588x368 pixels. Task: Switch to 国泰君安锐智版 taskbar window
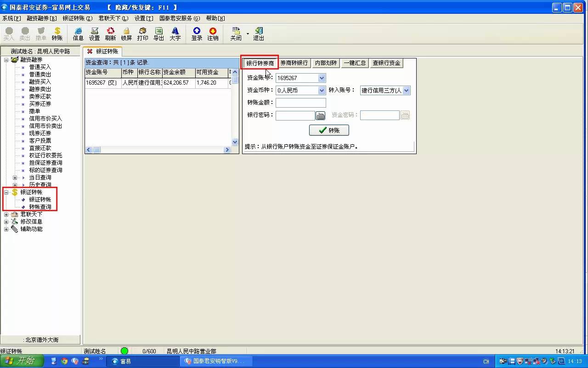(x=215, y=361)
